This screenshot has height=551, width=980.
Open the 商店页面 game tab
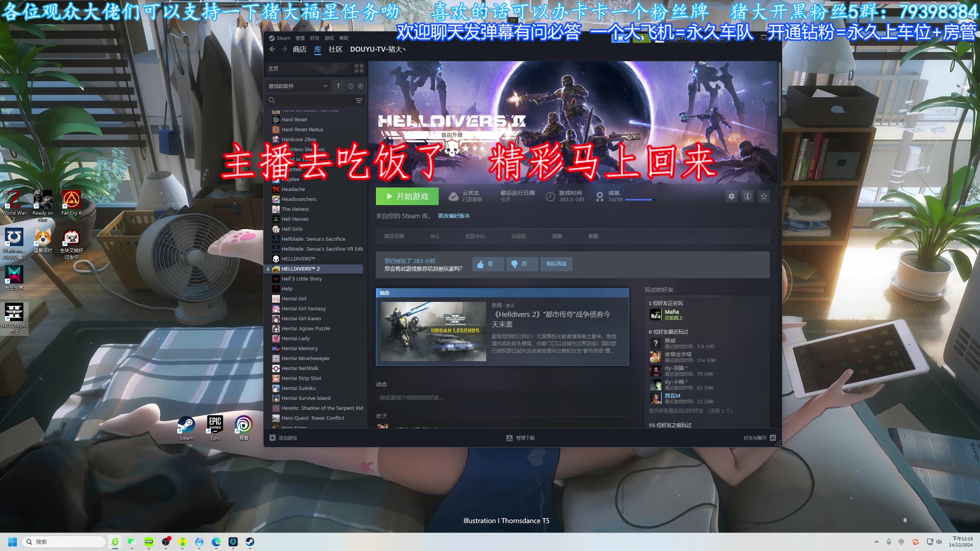tap(394, 236)
